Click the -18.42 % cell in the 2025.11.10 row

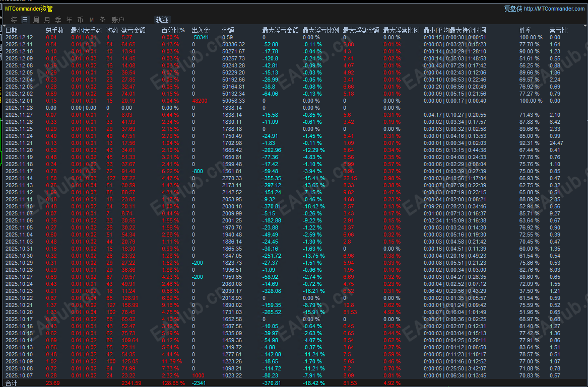tap(313, 206)
